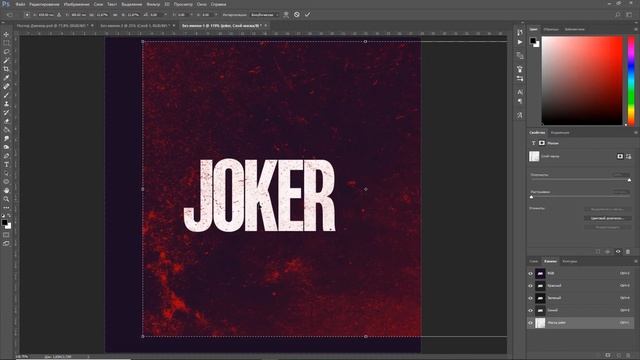Select the Healing Brush tool
The image size is (640, 360).
pos(6,87)
